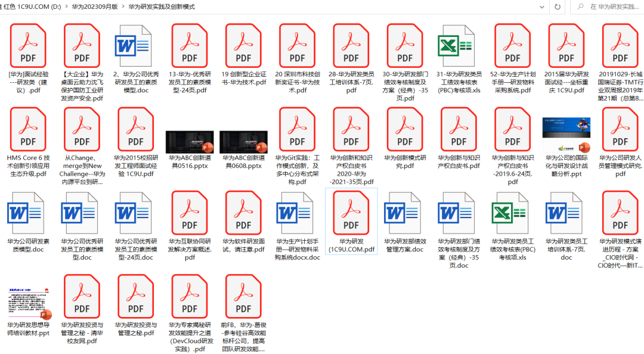Viewport: 644px width, 354px height.
Task: Select the highlighted 华为研发 (1C9U.COM.pdf file
Action: (x=351, y=221)
